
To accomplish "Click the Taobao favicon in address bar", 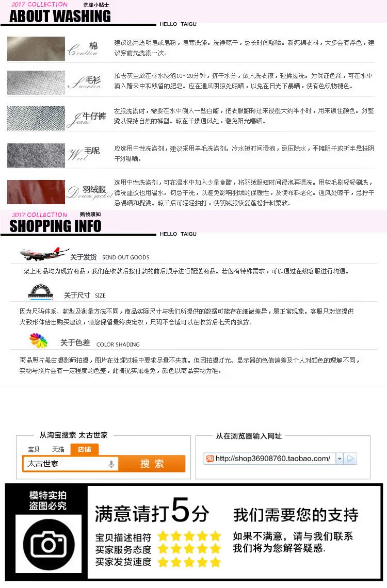I will click(x=209, y=459).
